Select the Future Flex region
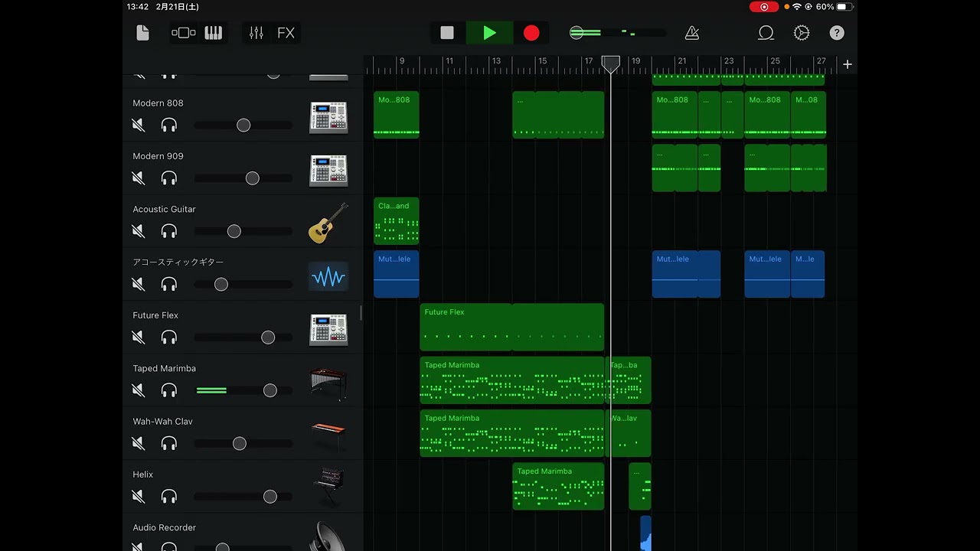The height and width of the screenshot is (551, 980). point(511,328)
